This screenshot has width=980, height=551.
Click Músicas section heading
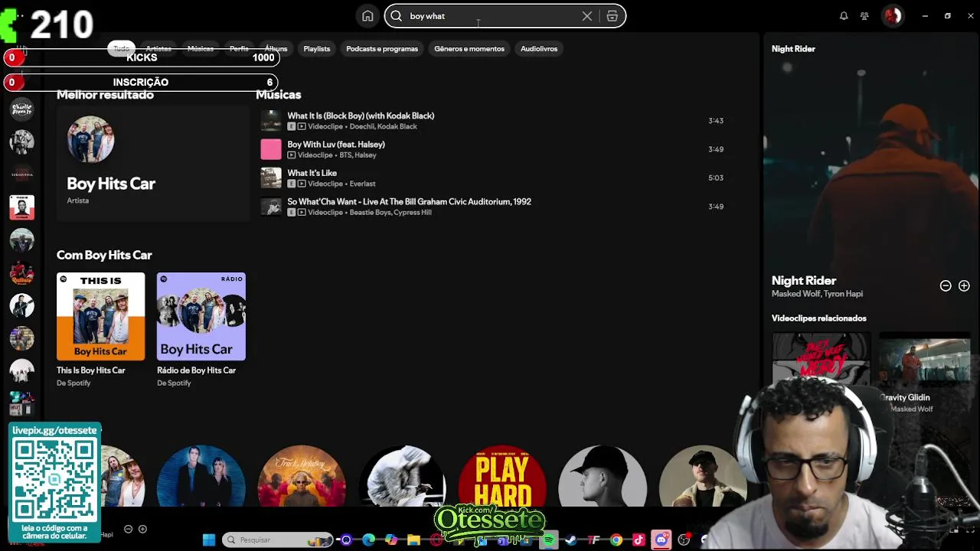click(x=278, y=95)
